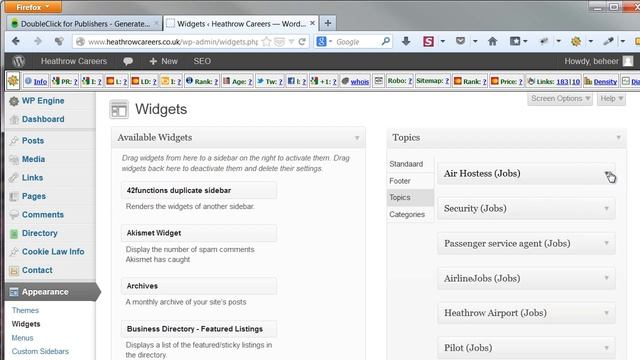Select the Akismet Widget item
The width and height of the screenshot is (640, 360).
pos(199,233)
